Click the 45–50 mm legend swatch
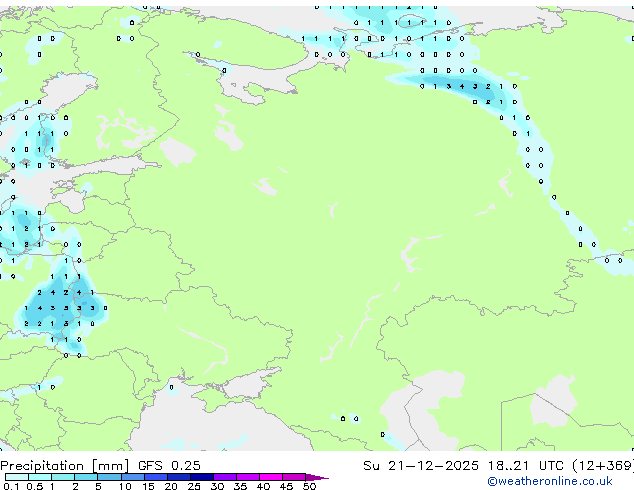The image size is (634, 490). coord(294,477)
